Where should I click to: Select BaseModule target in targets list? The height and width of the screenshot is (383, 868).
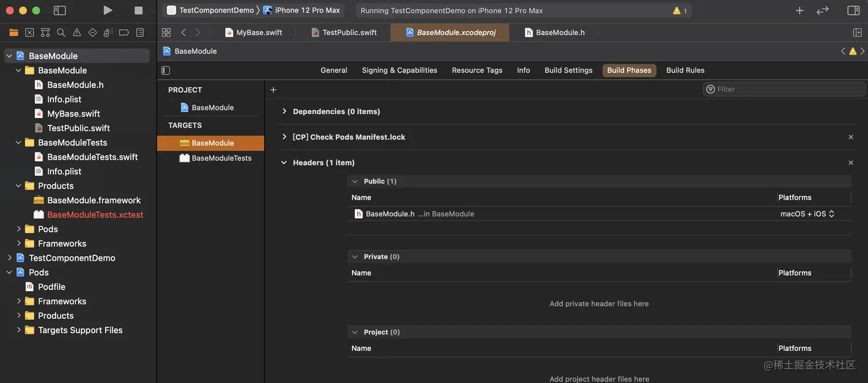click(x=211, y=143)
